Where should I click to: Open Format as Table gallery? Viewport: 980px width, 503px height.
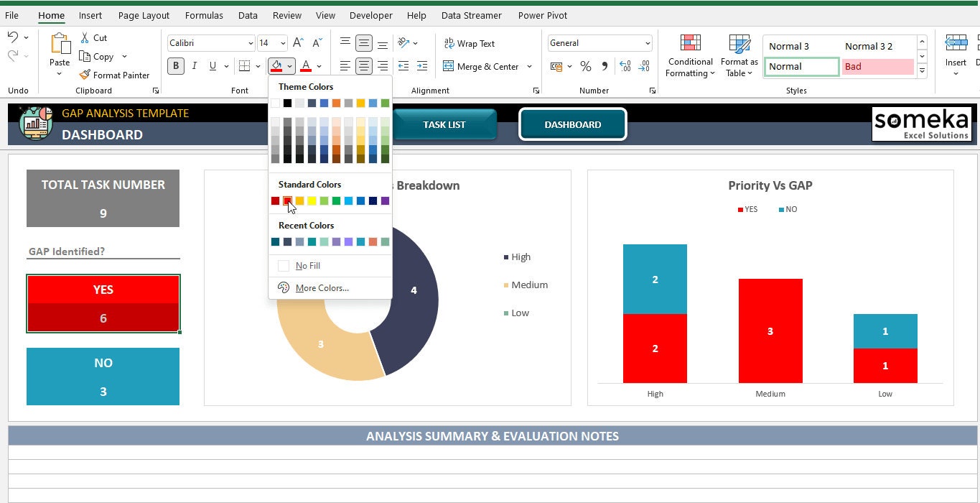pos(739,56)
